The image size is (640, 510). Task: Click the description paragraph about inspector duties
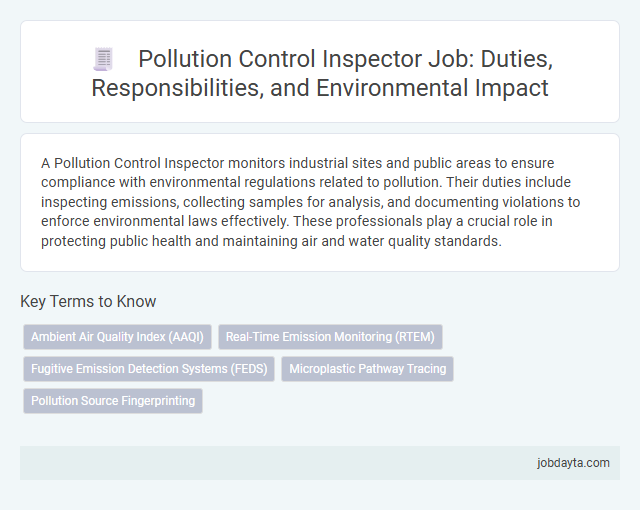point(310,202)
